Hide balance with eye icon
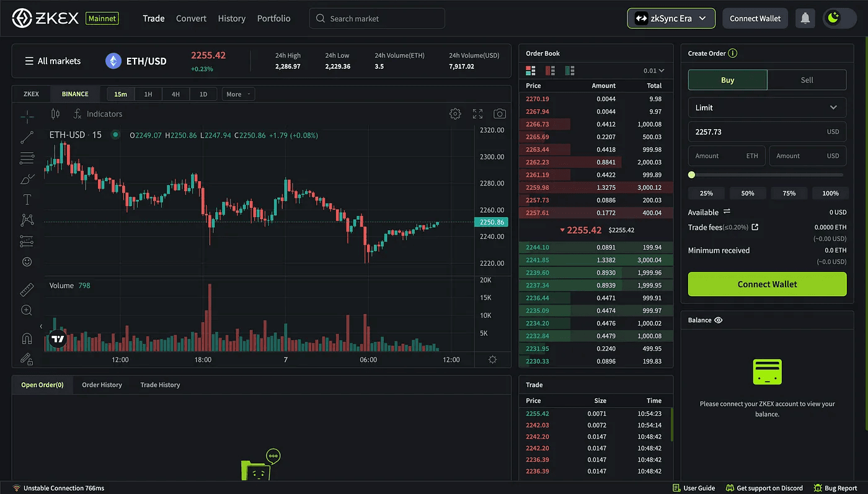 point(719,320)
